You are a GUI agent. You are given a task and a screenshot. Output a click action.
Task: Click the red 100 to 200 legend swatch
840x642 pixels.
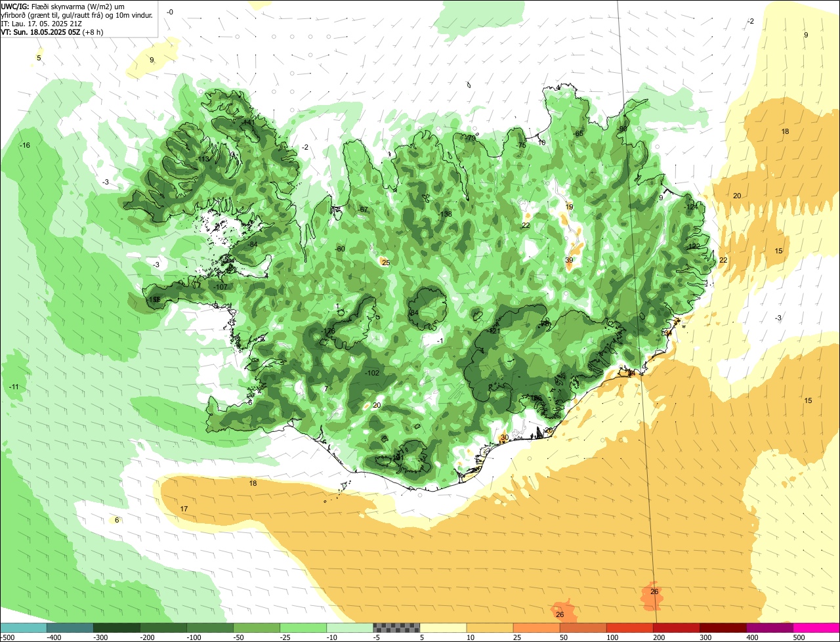pyautogui.click(x=630, y=628)
